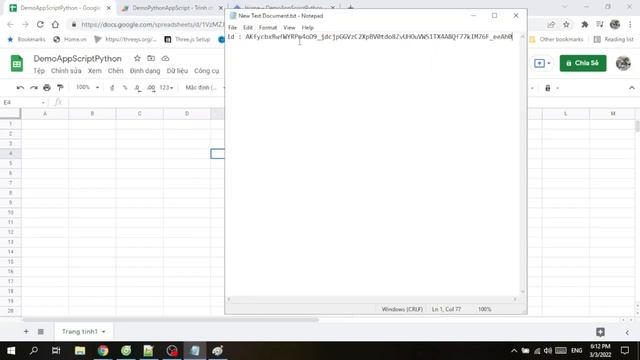Increase decimal places
The width and height of the screenshot is (640, 360).
(151, 88)
